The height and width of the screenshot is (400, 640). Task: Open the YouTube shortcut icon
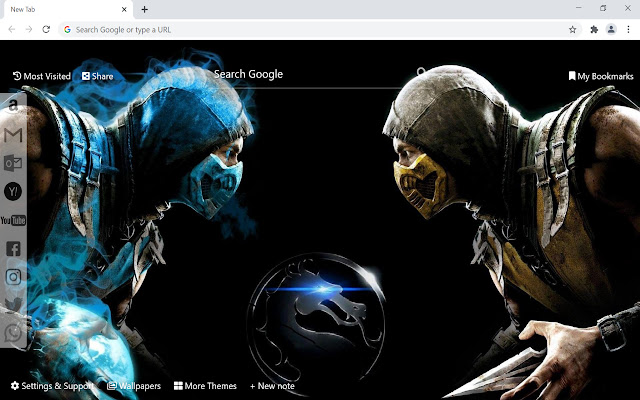pos(13,220)
